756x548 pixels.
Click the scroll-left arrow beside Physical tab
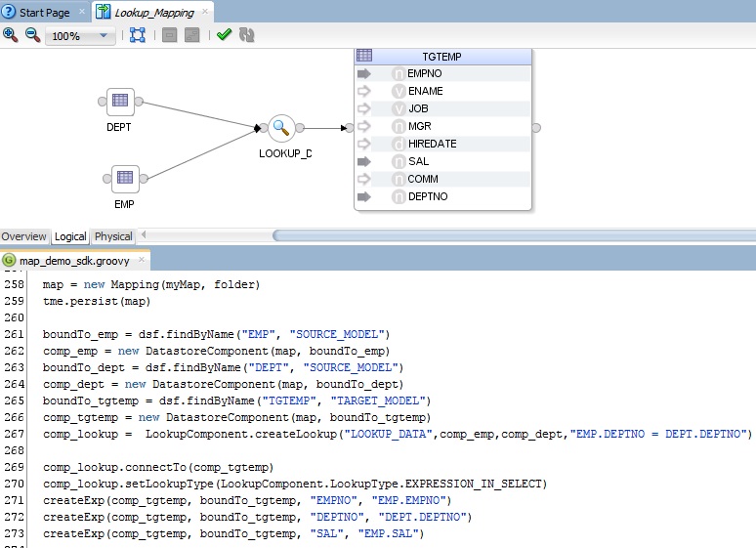145,235
